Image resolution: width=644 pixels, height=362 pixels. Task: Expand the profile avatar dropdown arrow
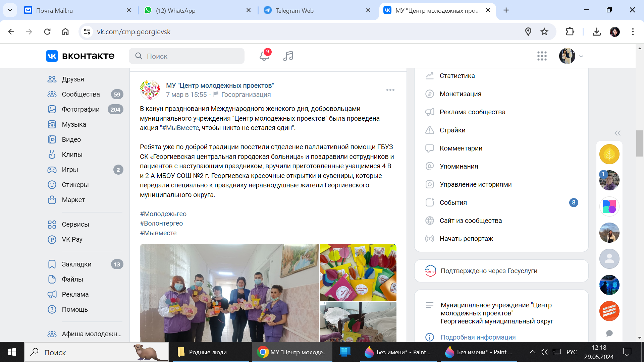[581, 56]
